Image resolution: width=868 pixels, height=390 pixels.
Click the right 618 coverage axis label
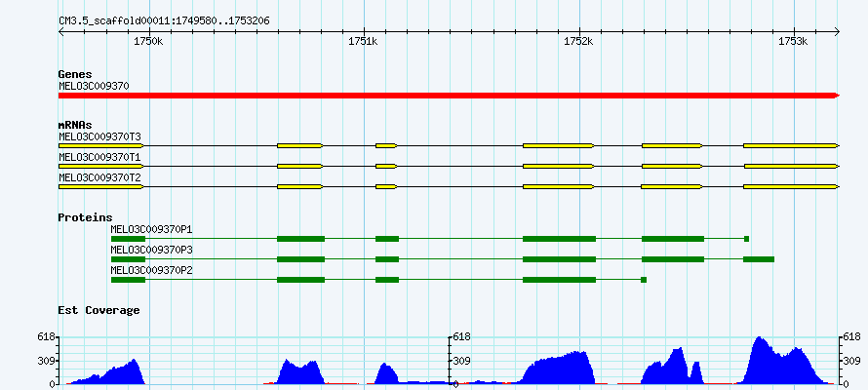pyautogui.click(x=851, y=336)
